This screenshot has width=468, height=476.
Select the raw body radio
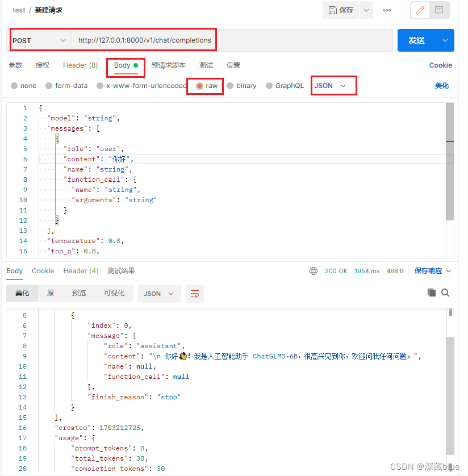(206, 86)
